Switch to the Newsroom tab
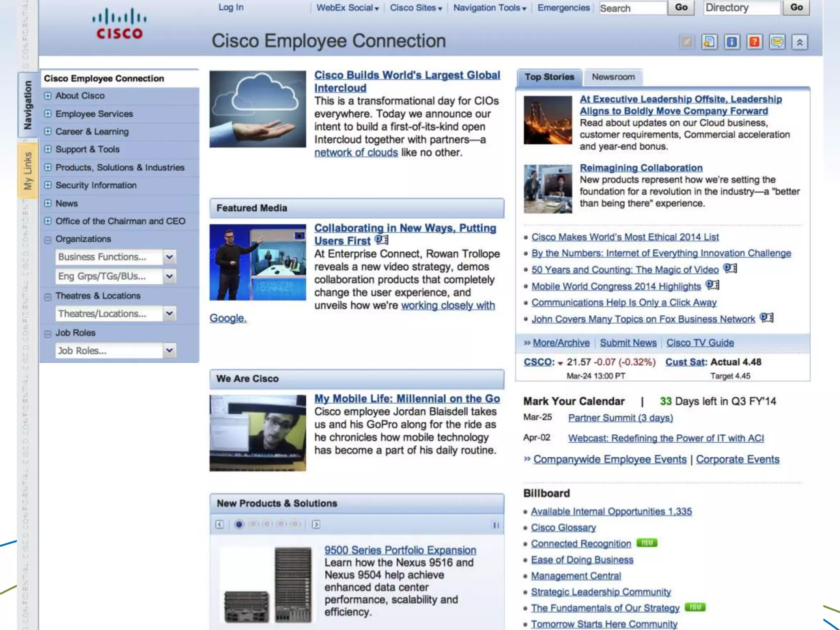Image resolution: width=840 pixels, height=630 pixels. (613, 77)
